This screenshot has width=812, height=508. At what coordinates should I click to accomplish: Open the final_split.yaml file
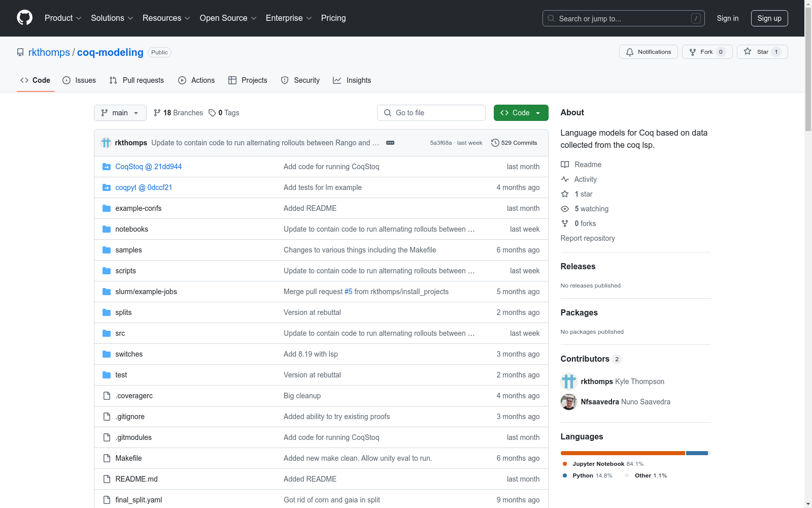(x=139, y=500)
